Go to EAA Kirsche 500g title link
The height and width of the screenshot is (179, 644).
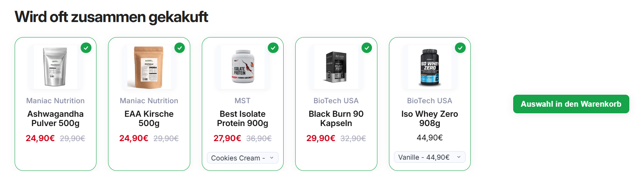pyautogui.click(x=149, y=118)
